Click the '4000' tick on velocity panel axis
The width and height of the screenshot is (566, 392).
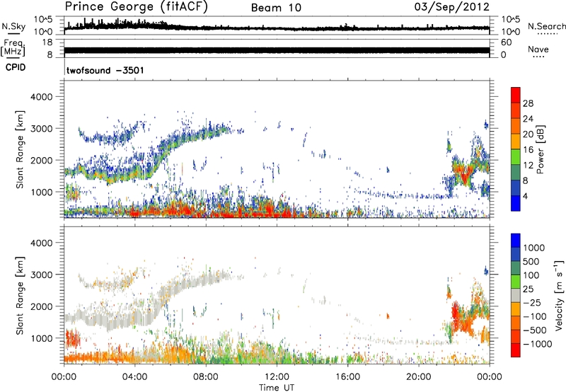click(41, 243)
